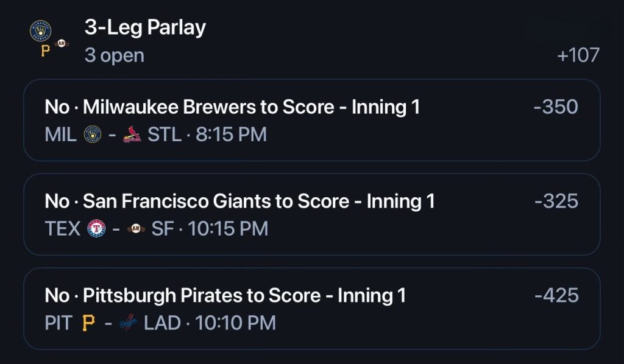Select the -350 odds on Brewers leg
624x364 pixels.
(556, 107)
